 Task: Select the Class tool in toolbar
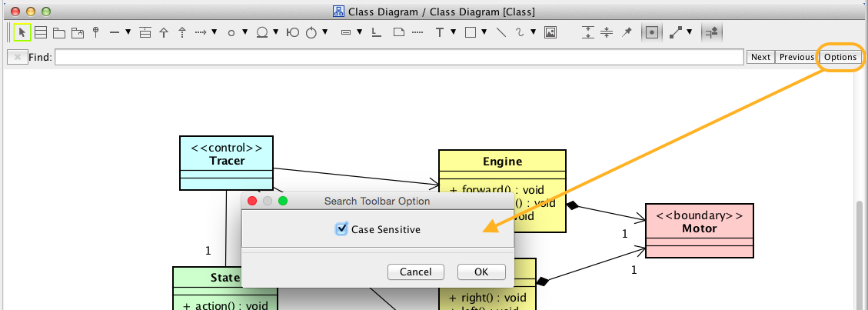[x=41, y=32]
